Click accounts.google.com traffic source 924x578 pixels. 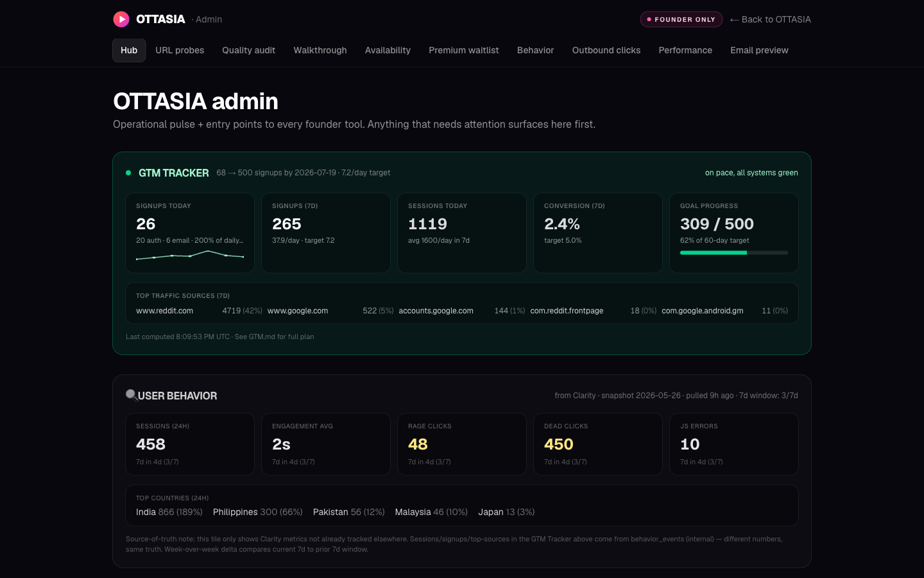(x=436, y=311)
